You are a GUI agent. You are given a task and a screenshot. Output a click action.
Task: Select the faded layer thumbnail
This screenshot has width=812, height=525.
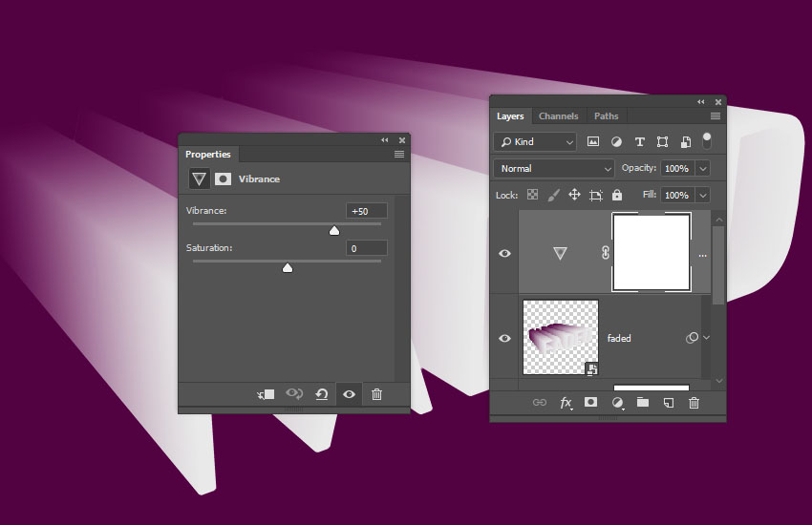pos(561,337)
